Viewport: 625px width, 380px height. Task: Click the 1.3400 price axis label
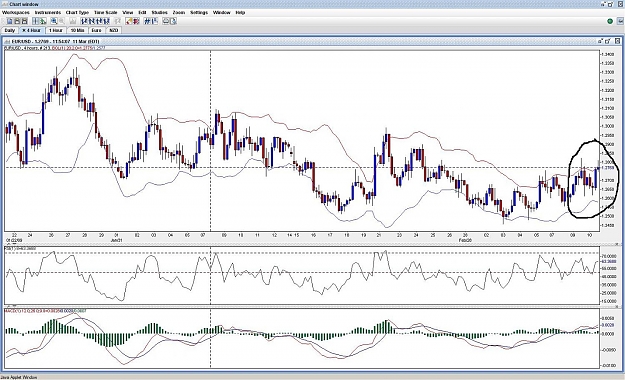608,54
